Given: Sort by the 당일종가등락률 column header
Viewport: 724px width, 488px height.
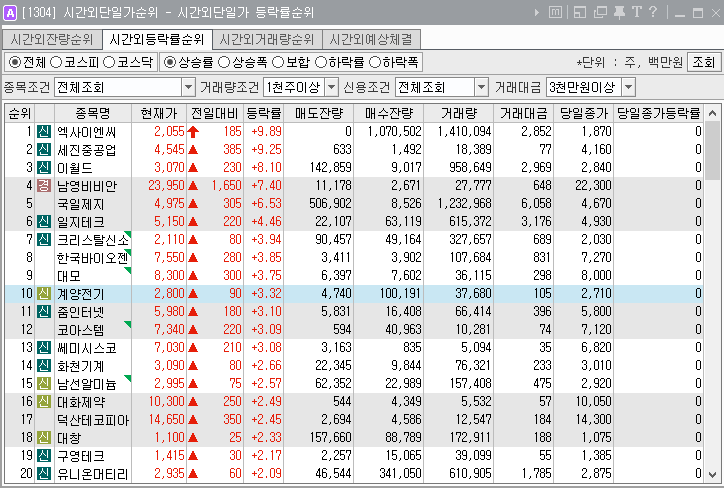Looking at the screenshot, I should point(658,113).
